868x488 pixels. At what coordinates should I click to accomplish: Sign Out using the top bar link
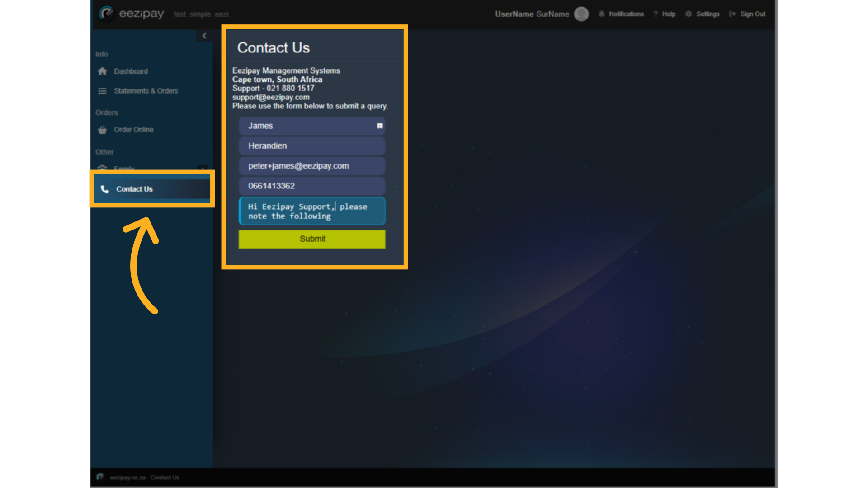(753, 14)
